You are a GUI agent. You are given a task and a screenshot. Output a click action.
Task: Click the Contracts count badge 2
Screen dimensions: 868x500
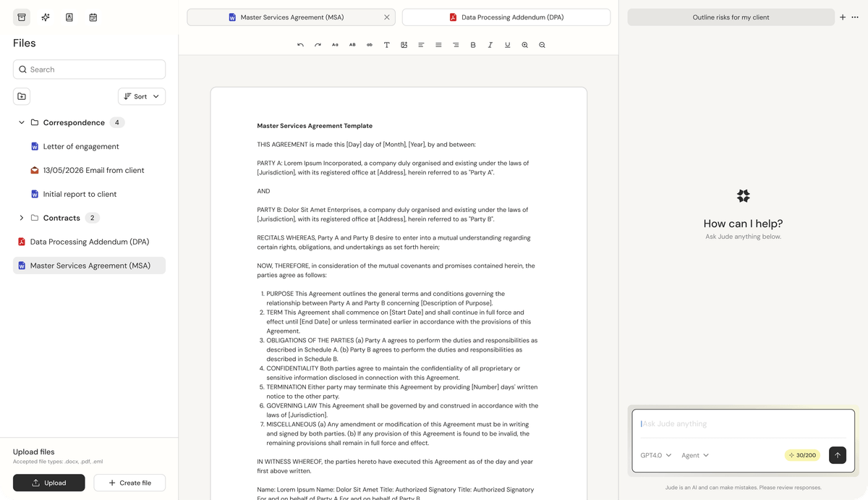point(93,218)
